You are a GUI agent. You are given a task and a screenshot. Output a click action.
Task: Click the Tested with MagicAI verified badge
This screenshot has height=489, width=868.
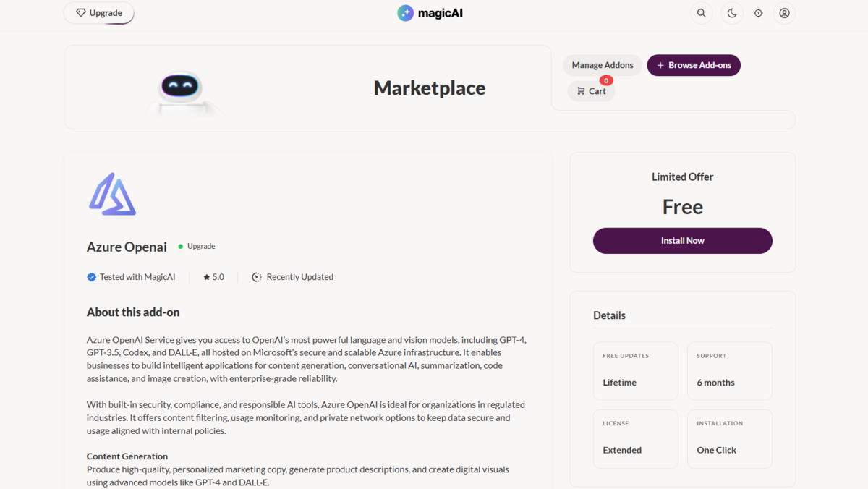coord(131,277)
